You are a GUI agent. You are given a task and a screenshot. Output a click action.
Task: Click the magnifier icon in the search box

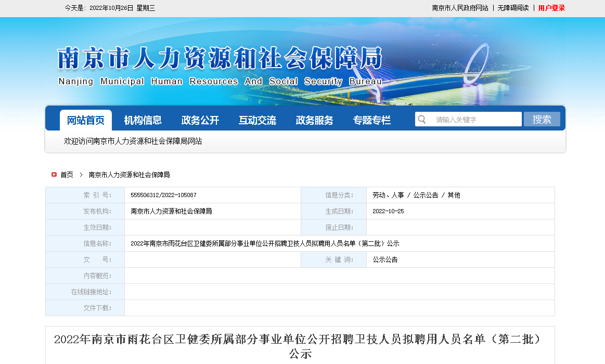click(x=422, y=119)
